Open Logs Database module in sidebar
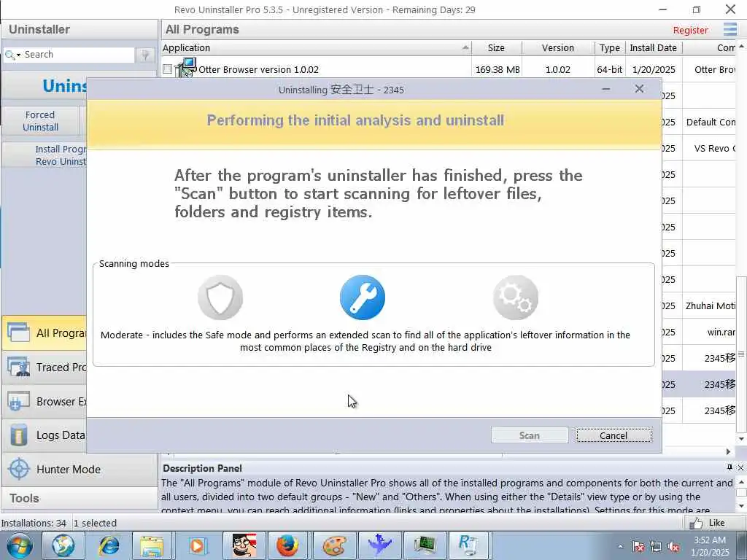Screen dimensions: 747x560 [x=44, y=435]
